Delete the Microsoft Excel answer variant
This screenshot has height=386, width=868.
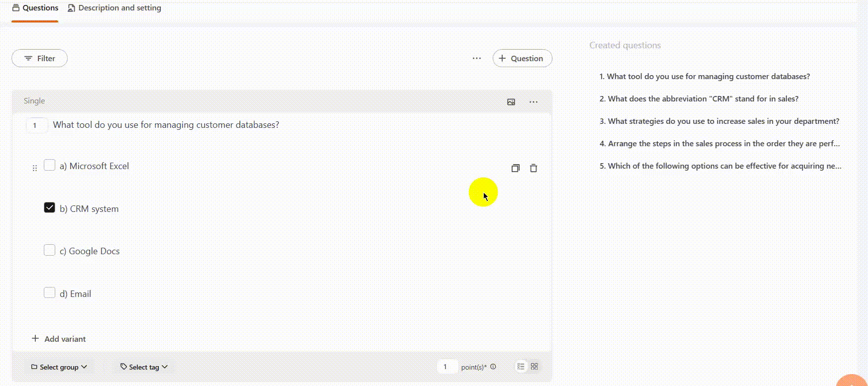pos(534,168)
